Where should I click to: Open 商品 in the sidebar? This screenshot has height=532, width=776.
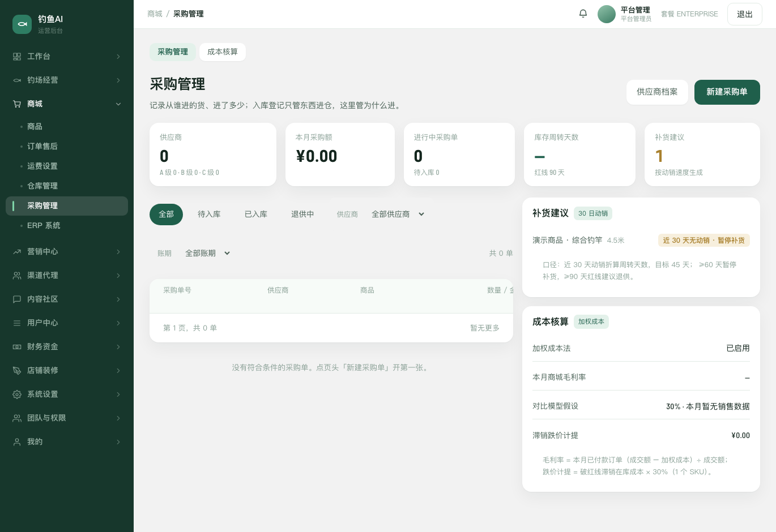[x=67, y=127]
